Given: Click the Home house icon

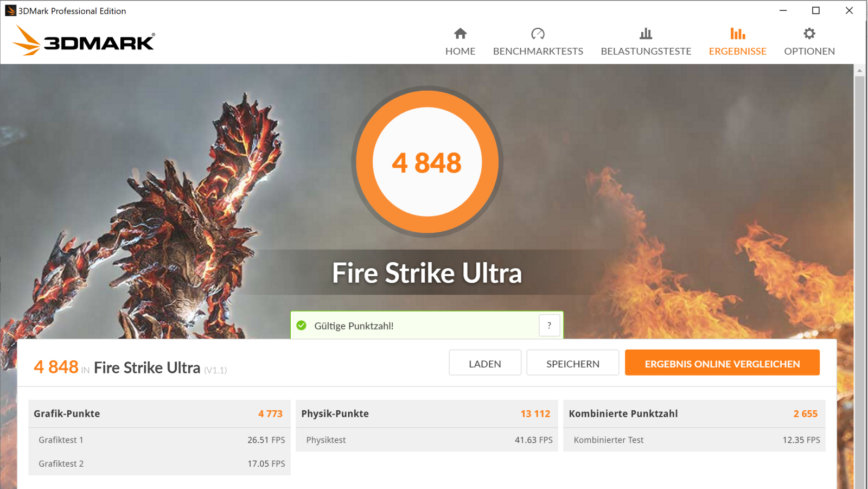Looking at the screenshot, I should point(460,34).
